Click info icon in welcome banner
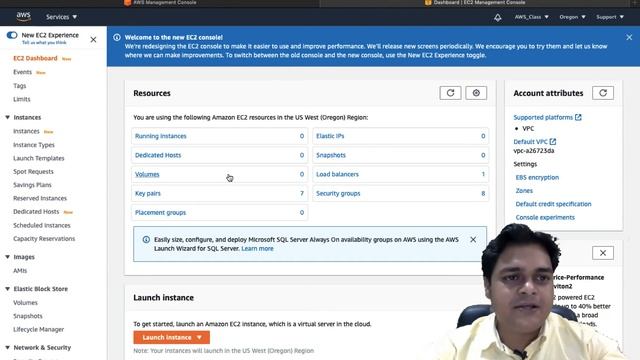This screenshot has width=640, height=360. click(x=117, y=37)
